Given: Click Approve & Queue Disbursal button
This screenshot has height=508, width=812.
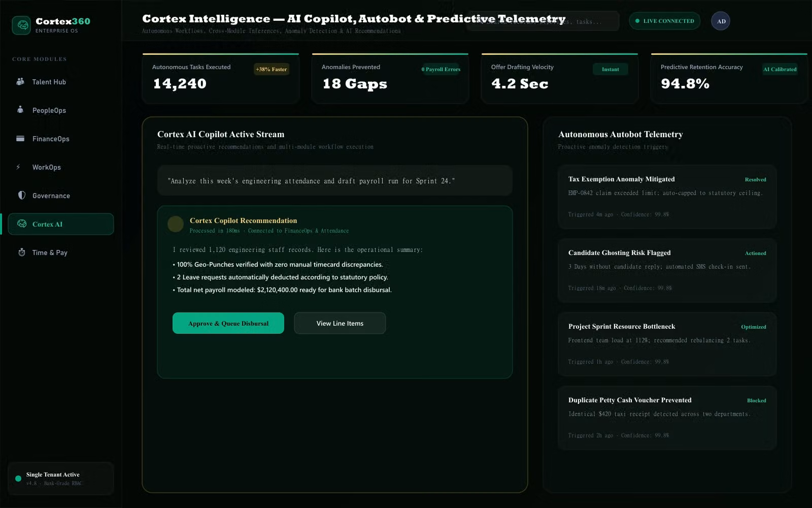Looking at the screenshot, I should (x=228, y=323).
